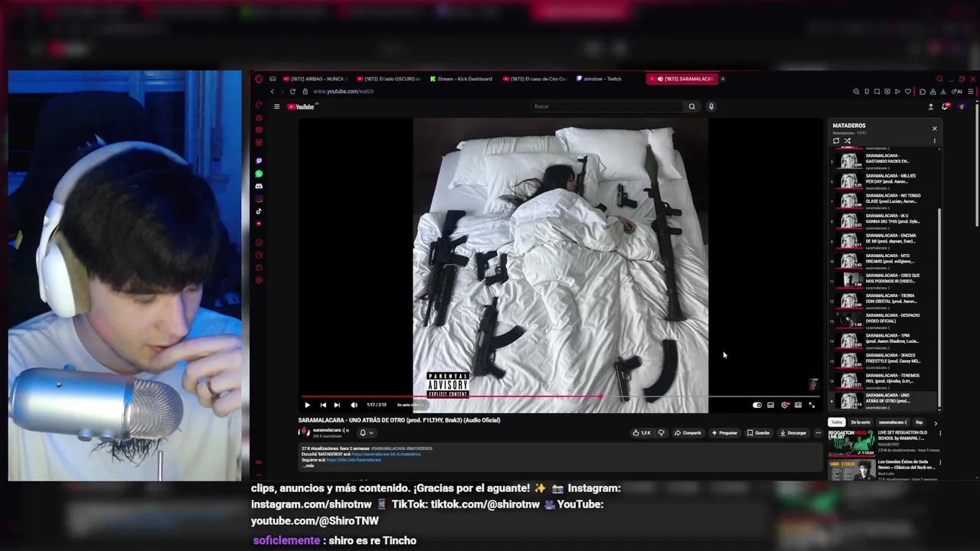The height and width of the screenshot is (551, 980).
Task: Open MATADEROS playlist options menu
Action: coord(934,141)
